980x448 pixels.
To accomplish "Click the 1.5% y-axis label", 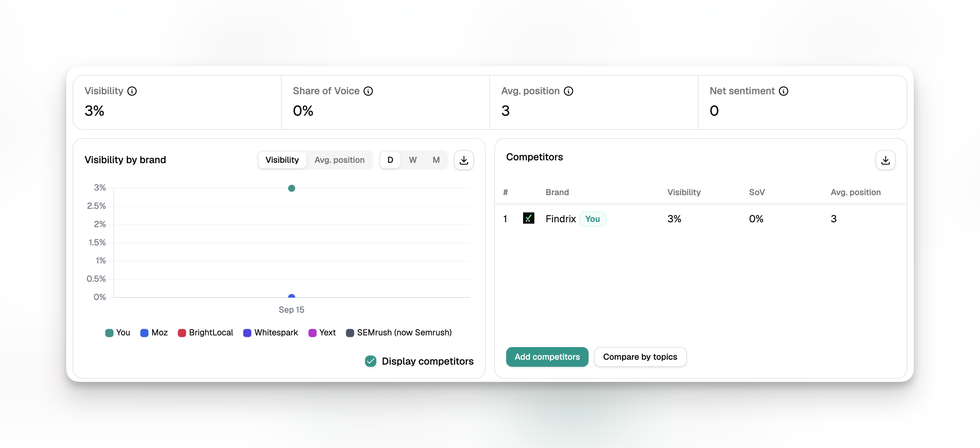I will [97, 242].
